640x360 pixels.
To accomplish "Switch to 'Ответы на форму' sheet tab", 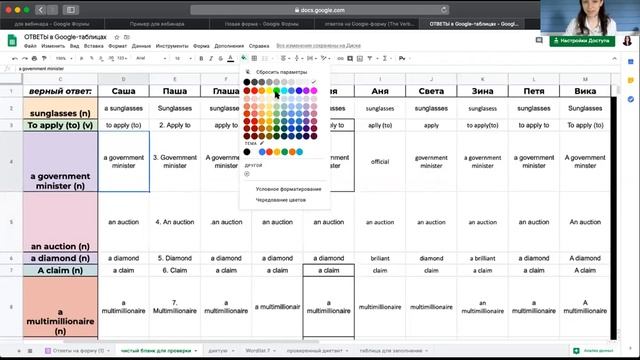I will click(78, 351).
